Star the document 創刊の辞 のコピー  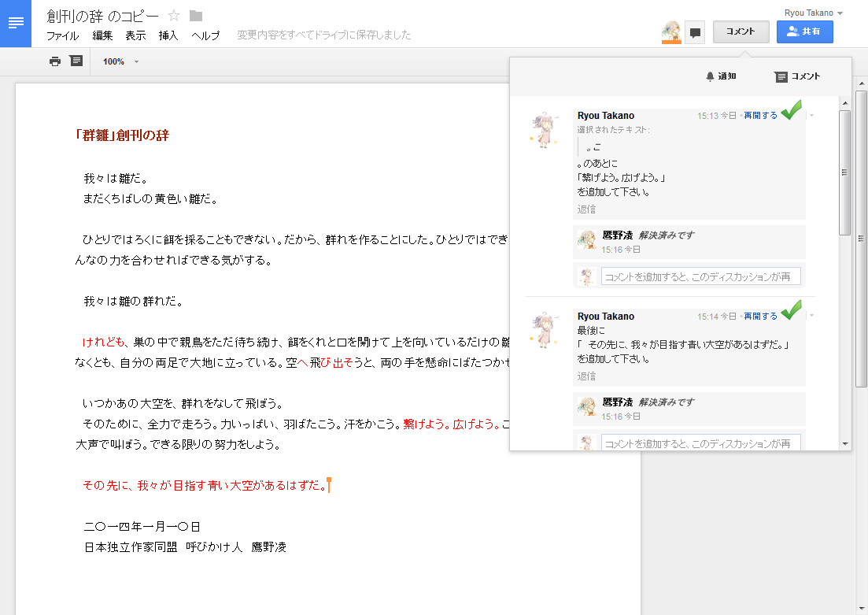click(x=175, y=16)
